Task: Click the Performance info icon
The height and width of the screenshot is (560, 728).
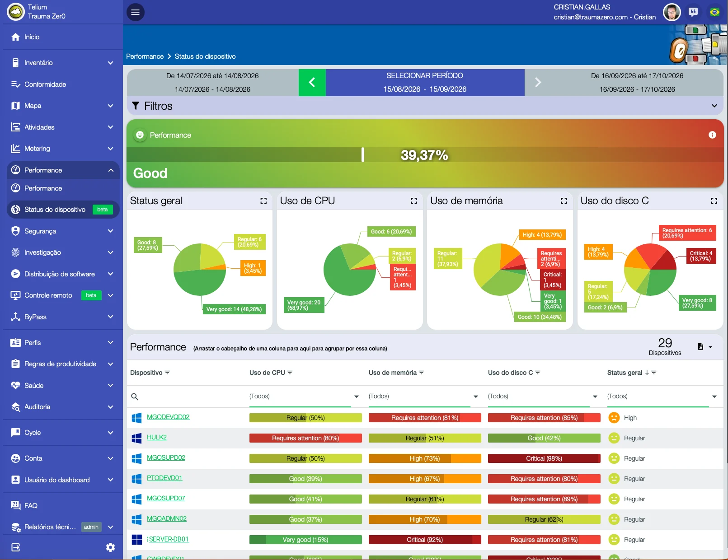Action: pyautogui.click(x=712, y=135)
